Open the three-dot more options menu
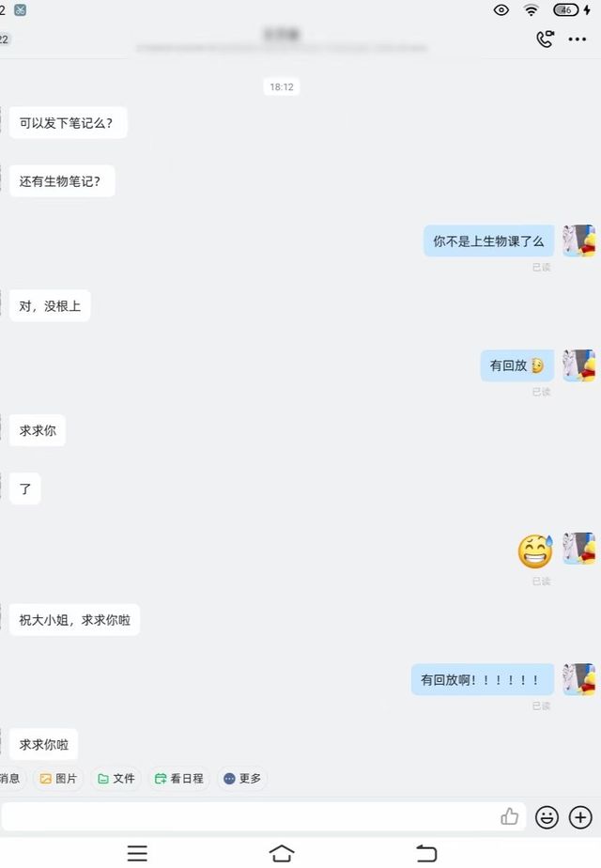 (x=578, y=39)
